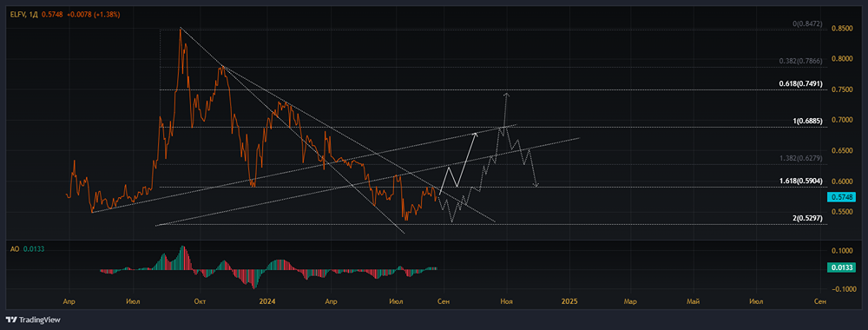Click the green 0.0133 AO axis badge
868x330 pixels.
click(x=841, y=268)
